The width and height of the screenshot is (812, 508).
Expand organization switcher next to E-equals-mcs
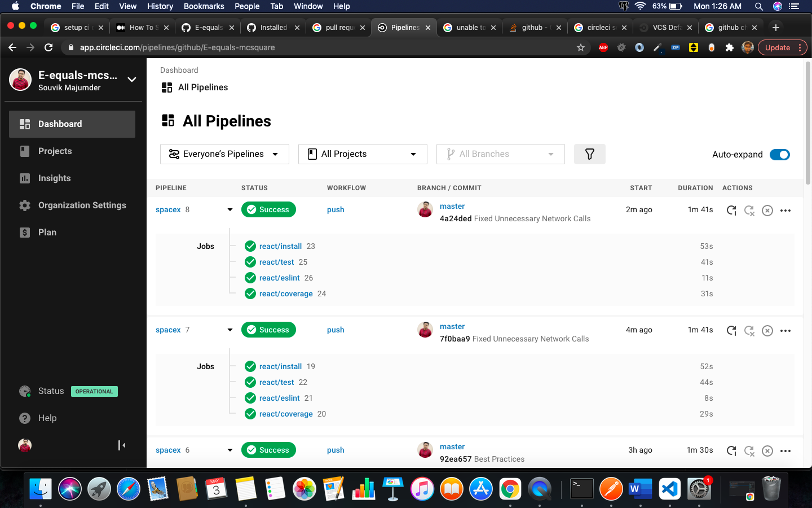tap(132, 80)
